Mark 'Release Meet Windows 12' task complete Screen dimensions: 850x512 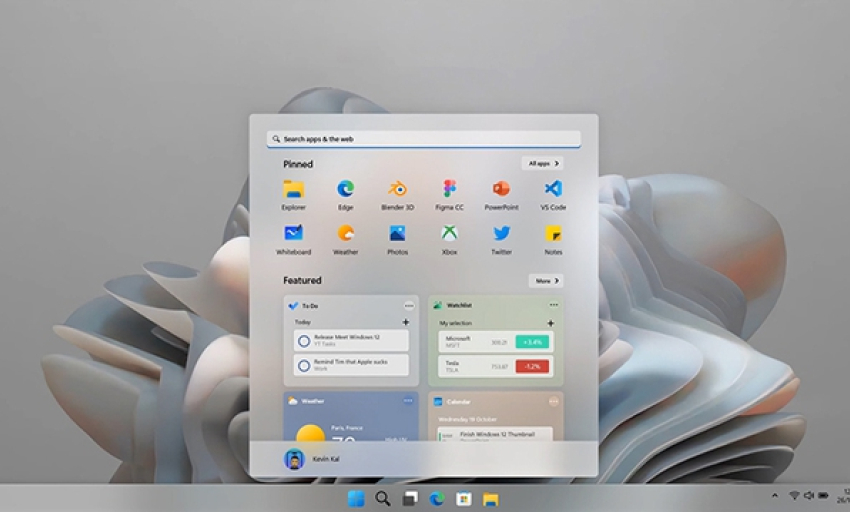304,341
